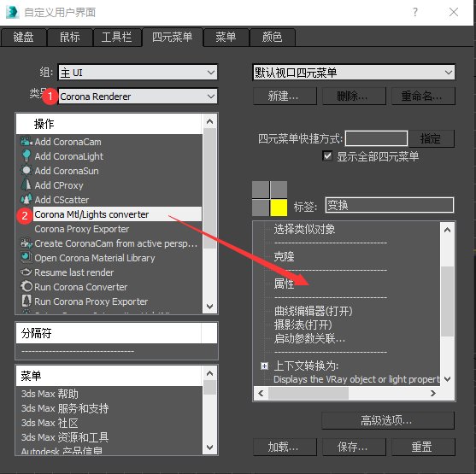
Task: Click the 重命名... button
Action: click(423, 97)
